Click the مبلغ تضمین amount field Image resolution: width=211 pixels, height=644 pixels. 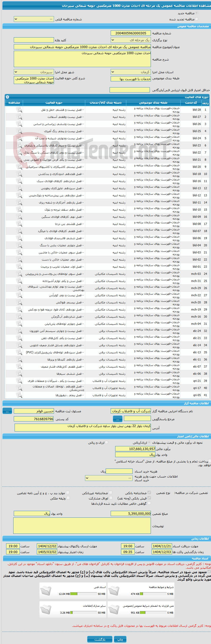point(131,513)
